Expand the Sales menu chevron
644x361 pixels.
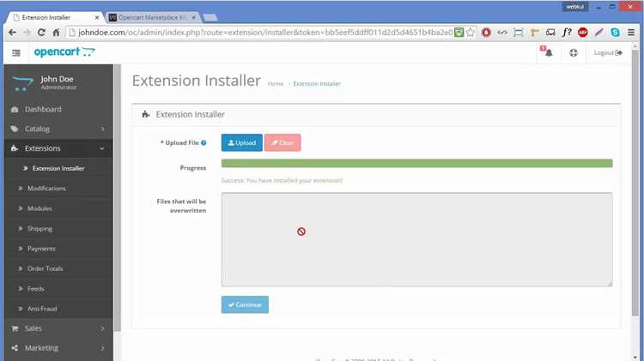coord(103,328)
